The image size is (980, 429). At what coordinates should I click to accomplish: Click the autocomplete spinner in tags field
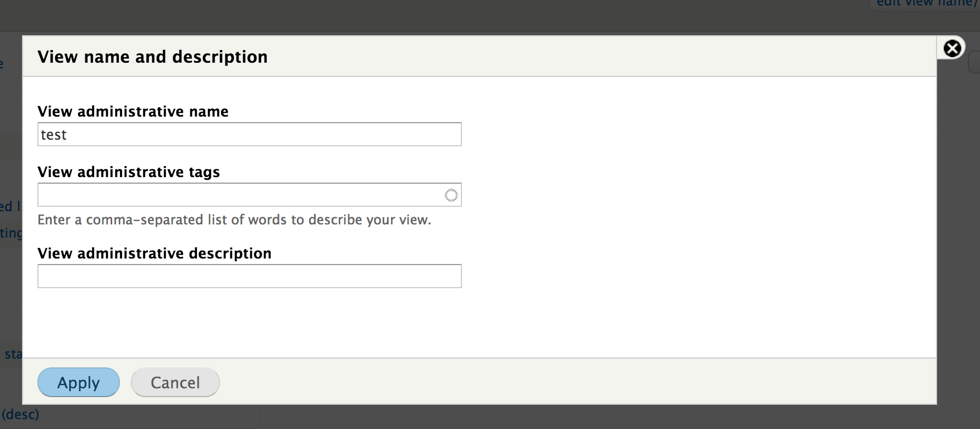tap(451, 194)
